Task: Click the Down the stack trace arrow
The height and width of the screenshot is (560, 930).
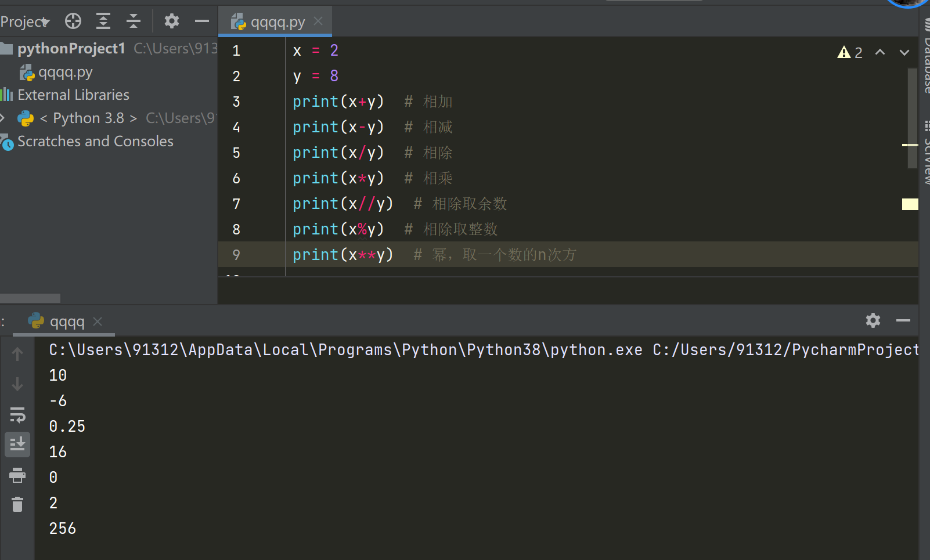Action: point(17,384)
